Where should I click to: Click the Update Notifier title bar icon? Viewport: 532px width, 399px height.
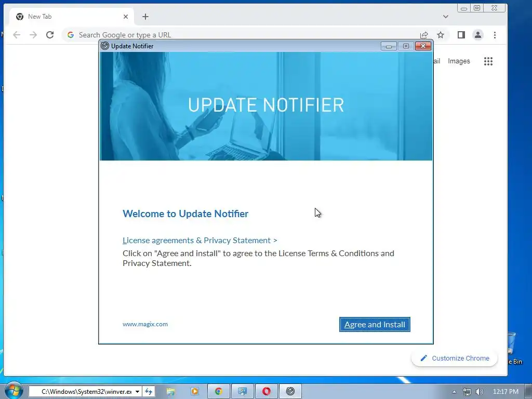point(105,46)
